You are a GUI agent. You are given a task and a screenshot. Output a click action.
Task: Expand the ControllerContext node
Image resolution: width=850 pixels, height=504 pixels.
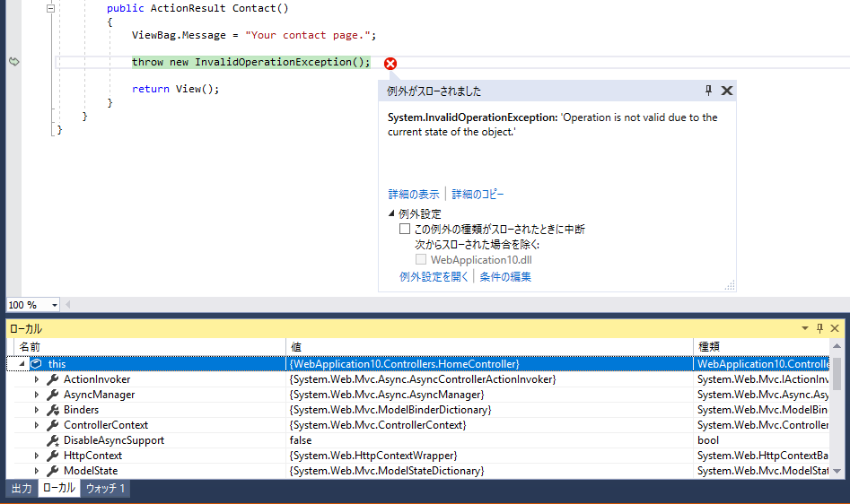36,425
